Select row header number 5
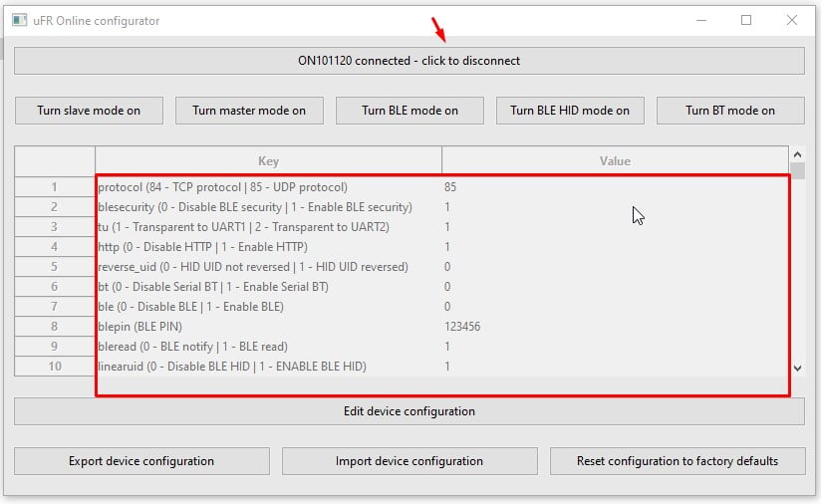Image resolution: width=821 pixels, height=504 pixels. (55, 267)
